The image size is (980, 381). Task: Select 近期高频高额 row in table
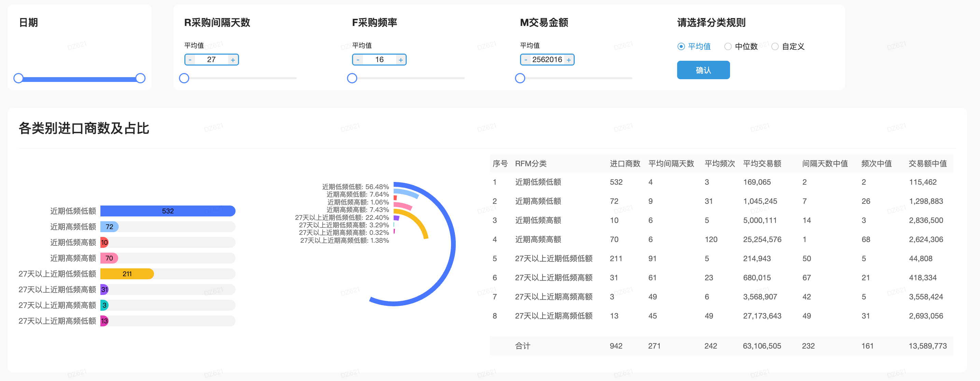click(x=538, y=239)
